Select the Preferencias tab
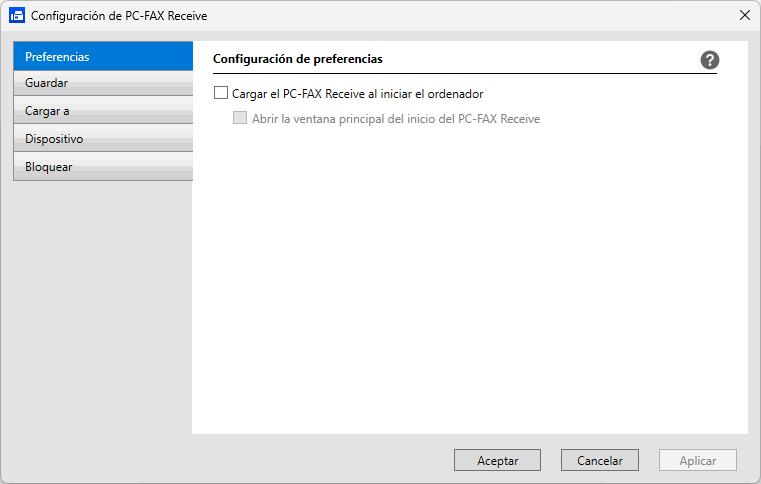 point(102,56)
